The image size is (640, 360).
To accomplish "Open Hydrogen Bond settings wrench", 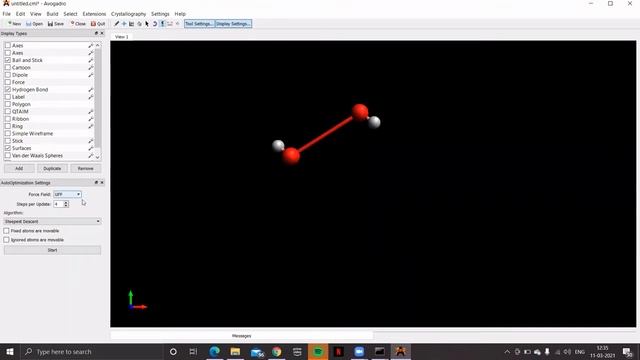I will 91,90.
